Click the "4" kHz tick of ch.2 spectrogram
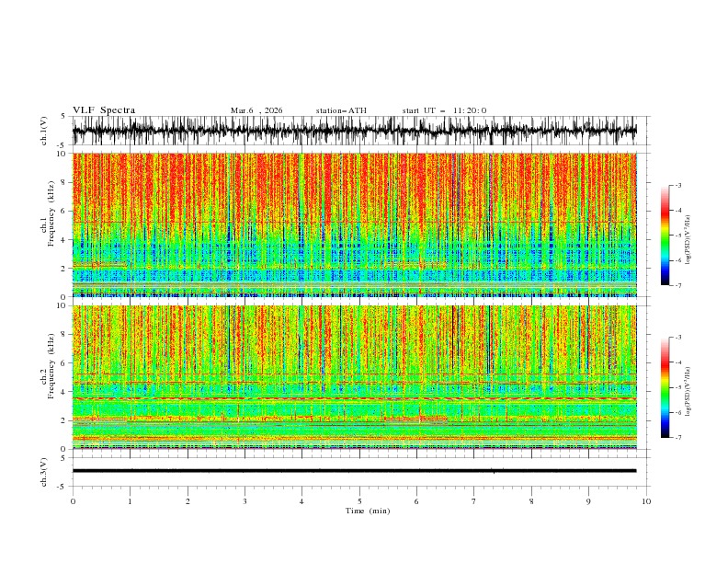Viewport: 728px width, 563px height. point(63,392)
